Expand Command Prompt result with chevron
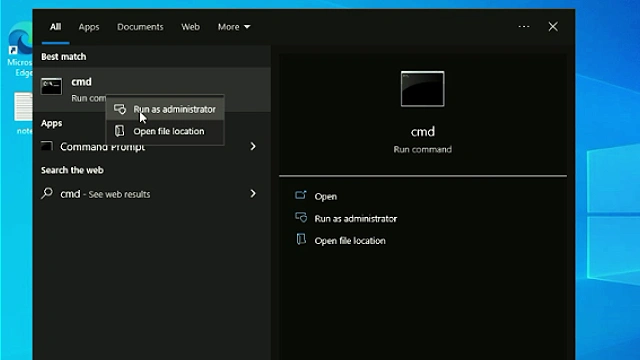 [253, 146]
